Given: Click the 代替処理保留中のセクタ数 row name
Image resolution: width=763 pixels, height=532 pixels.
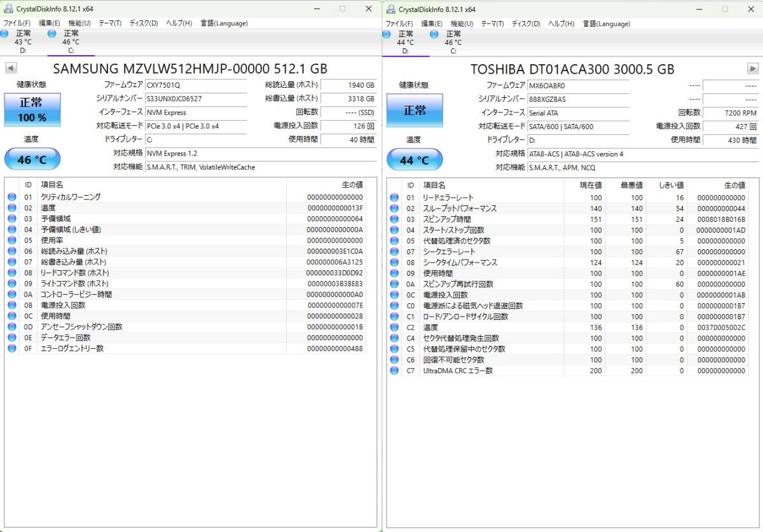Looking at the screenshot, I should (x=464, y=349).
